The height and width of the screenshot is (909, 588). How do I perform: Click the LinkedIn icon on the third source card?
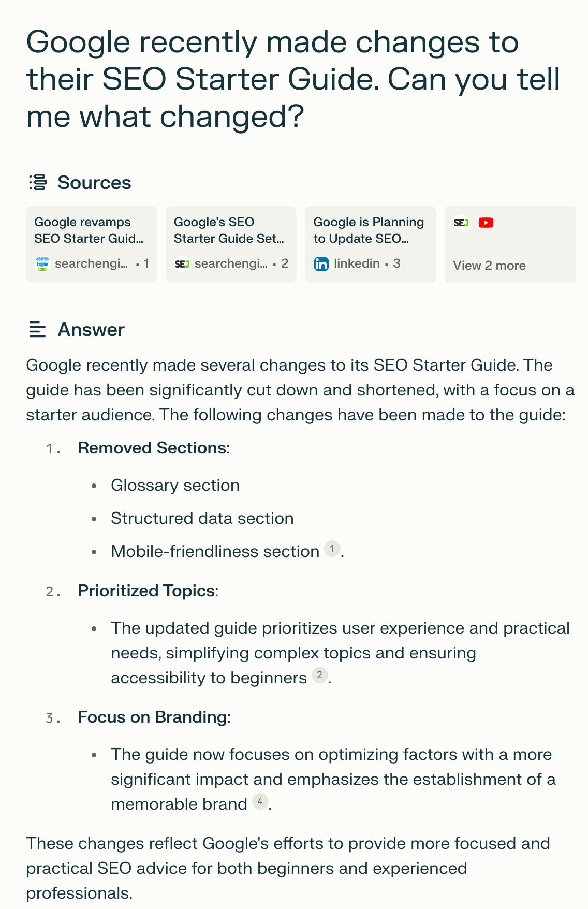click(x=321, y=264)
